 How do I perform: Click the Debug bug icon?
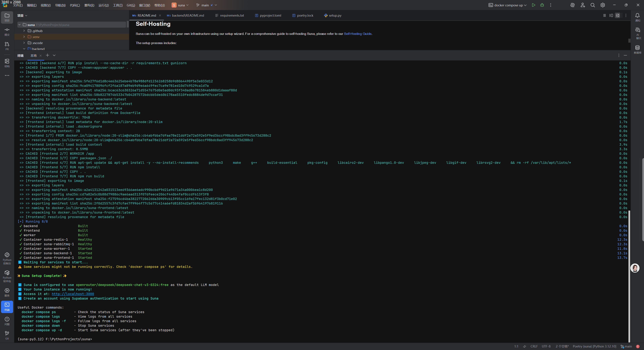[542, 5]
